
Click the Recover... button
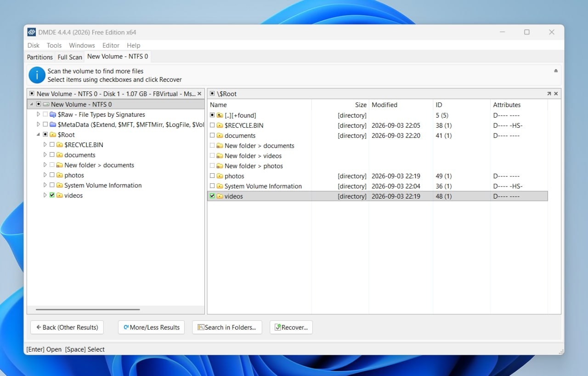[x=291, y=327]
